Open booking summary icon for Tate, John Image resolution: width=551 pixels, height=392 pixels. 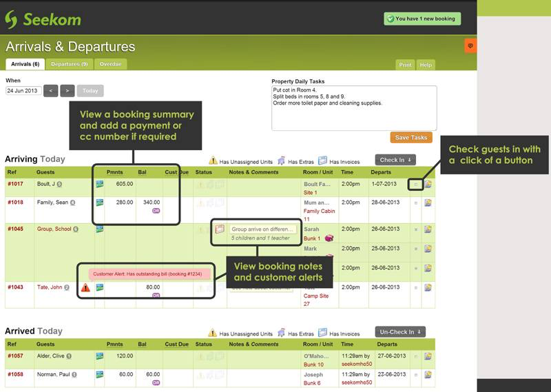coord(100,287)
